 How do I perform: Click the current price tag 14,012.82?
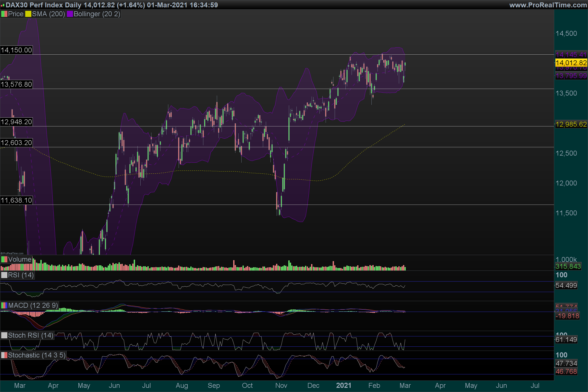[x=571, y=63]
